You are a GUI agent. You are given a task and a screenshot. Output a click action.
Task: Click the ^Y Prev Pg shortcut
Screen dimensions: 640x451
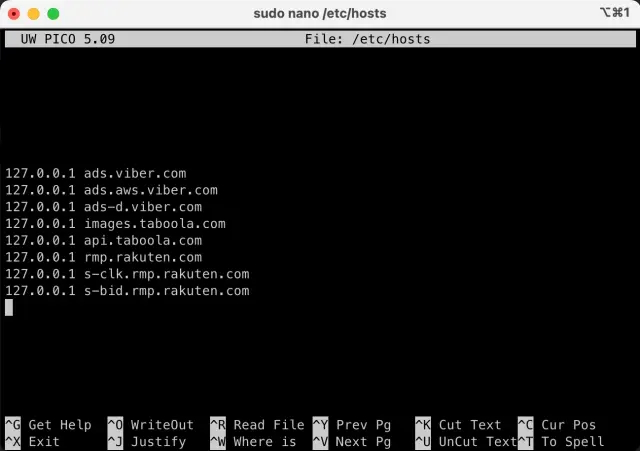tap(352, 425)
